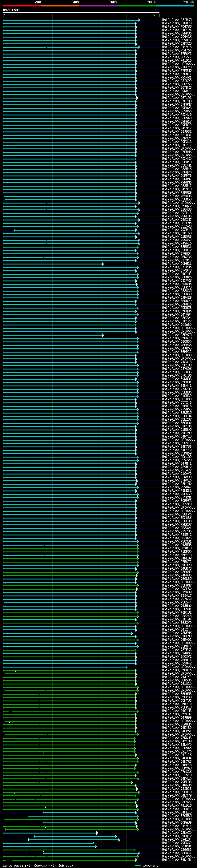Select hit UniRef100_A7PEY8
This screenshot has width=197, height=868.
point(177,67)
